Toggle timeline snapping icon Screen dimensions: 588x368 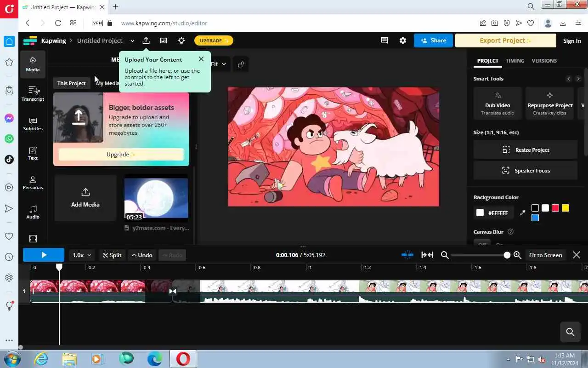click(407, 255)
